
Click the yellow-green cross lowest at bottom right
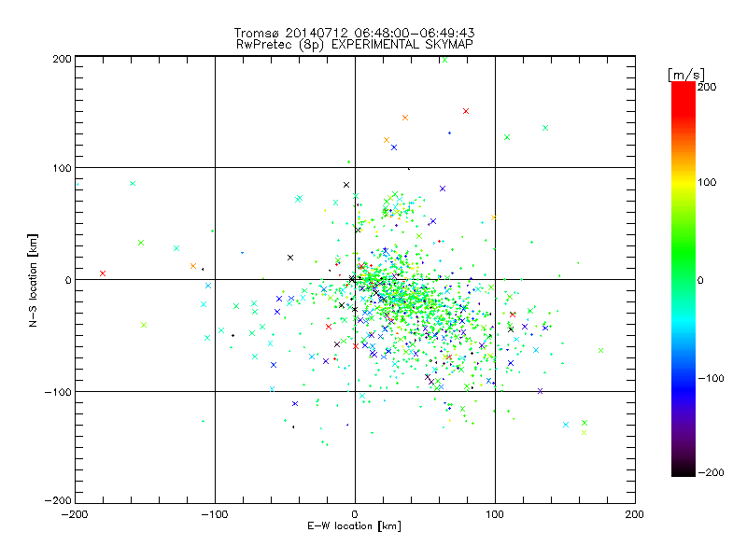point(585,432)
